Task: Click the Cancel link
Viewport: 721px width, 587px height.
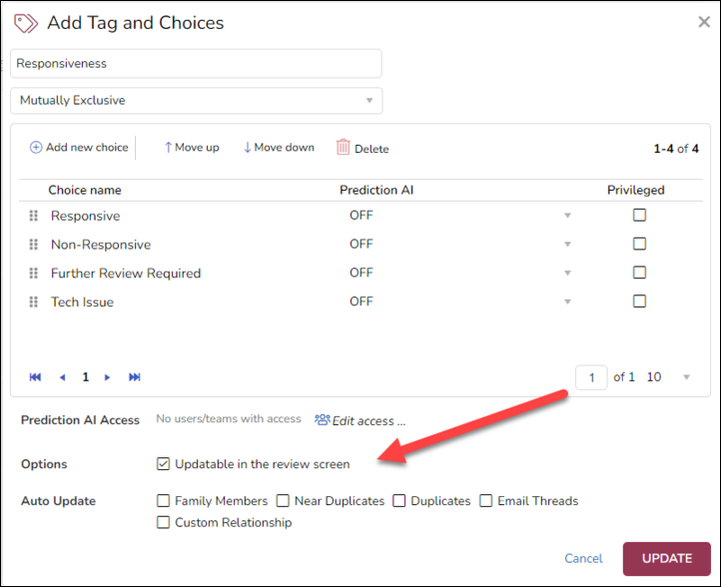Action: tap(583, 559)
